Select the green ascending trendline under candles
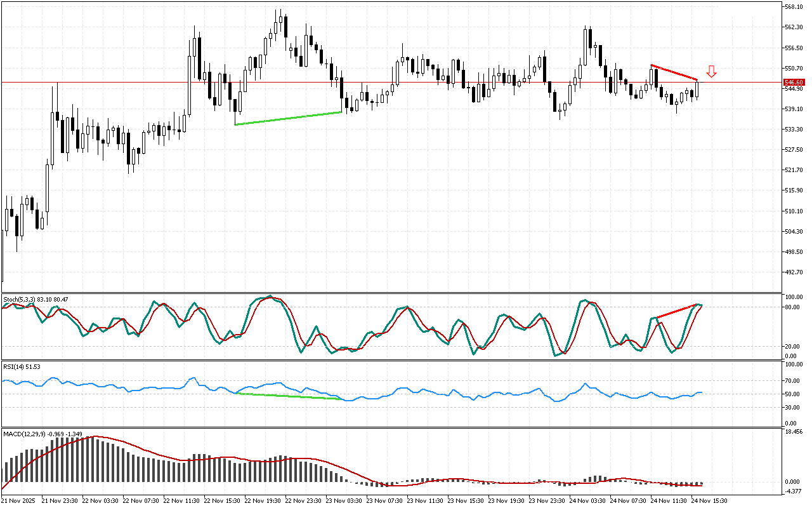The image size is (812, 508). tap(289, 118)
